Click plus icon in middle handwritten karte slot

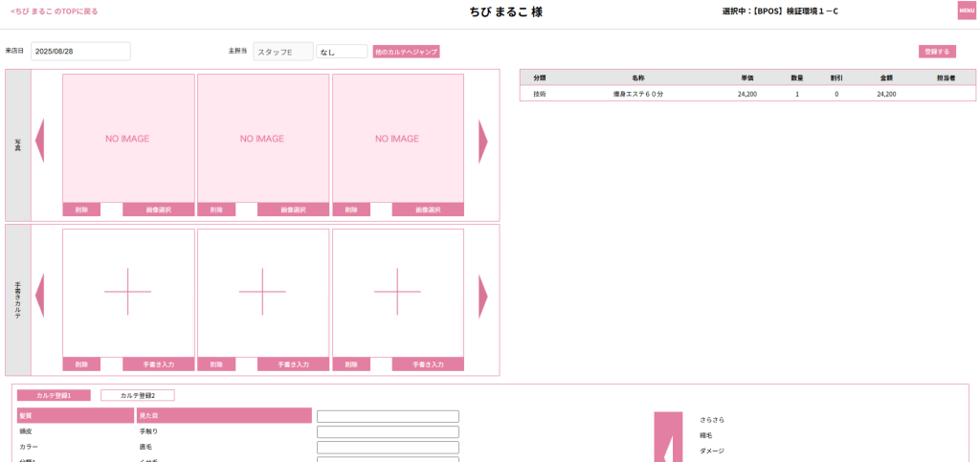coord(263,292)
